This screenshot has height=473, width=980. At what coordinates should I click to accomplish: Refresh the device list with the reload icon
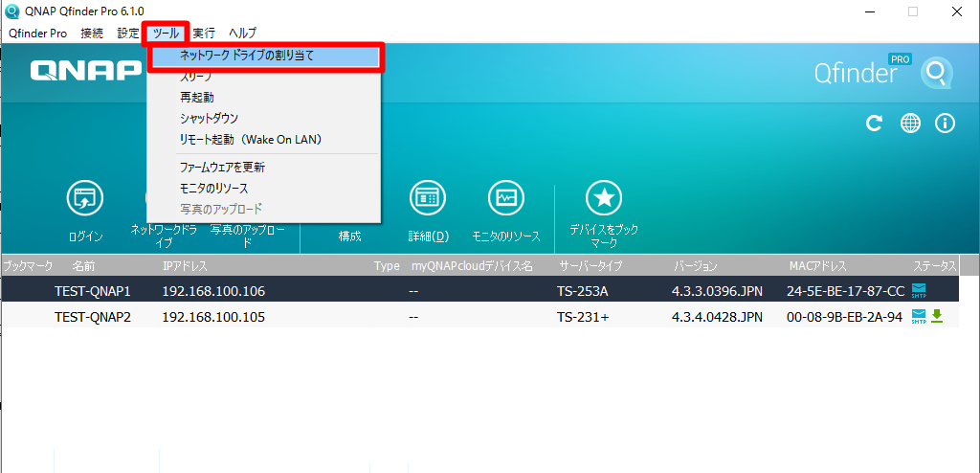pos(874,124)
